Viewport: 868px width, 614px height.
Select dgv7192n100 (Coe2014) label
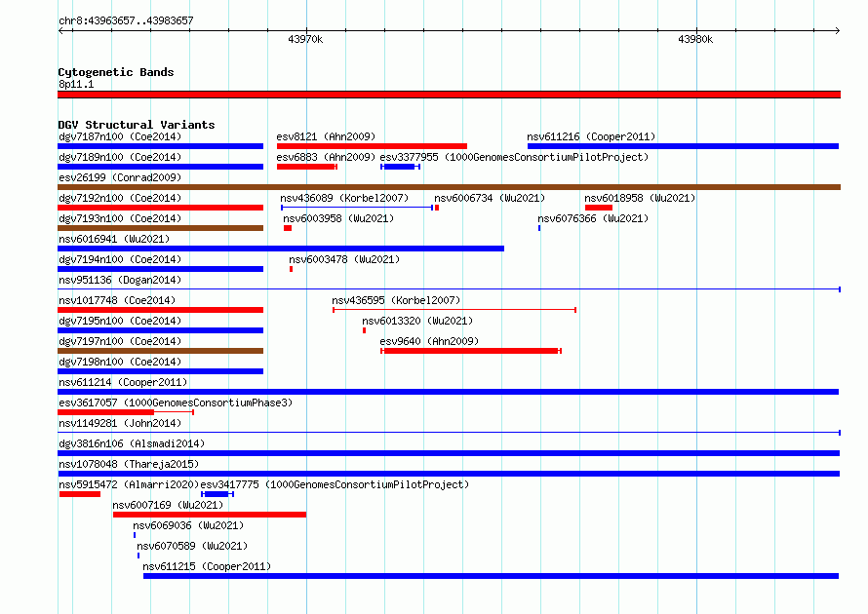[120, 198]
